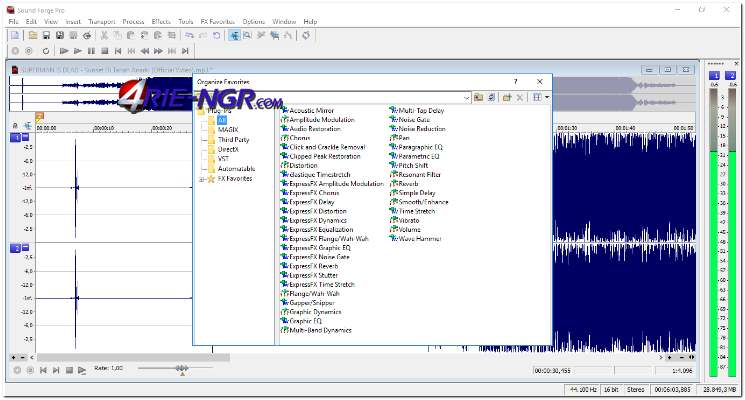745x400 pixels.
Task: Click Stop in the transport toolbar
Action: 105,51
